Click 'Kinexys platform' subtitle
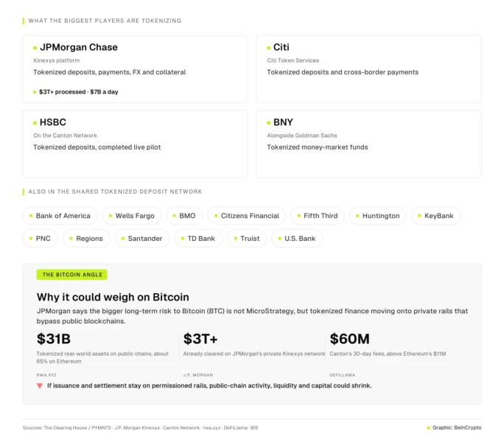This screenshot has height=442, width=504. (57, 60)
